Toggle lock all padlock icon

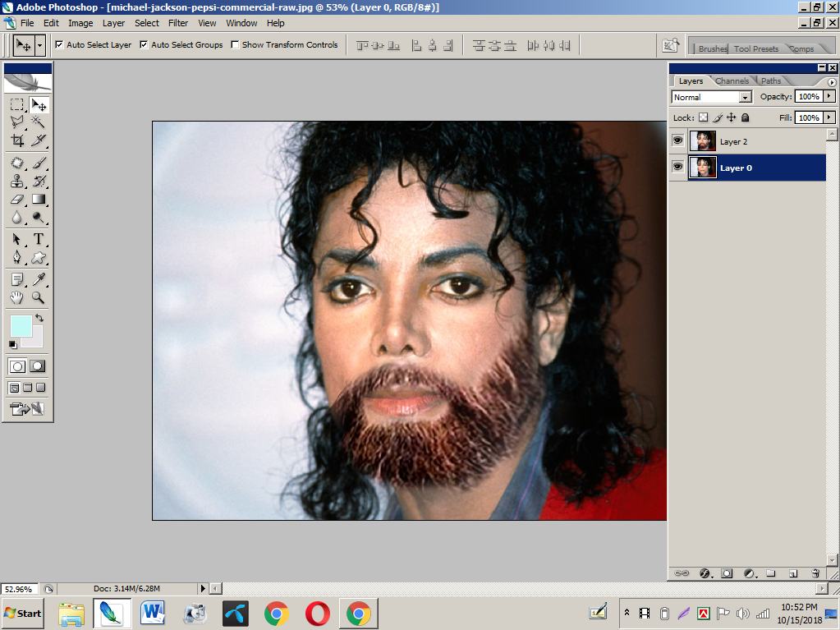click(x=746, y=117)
